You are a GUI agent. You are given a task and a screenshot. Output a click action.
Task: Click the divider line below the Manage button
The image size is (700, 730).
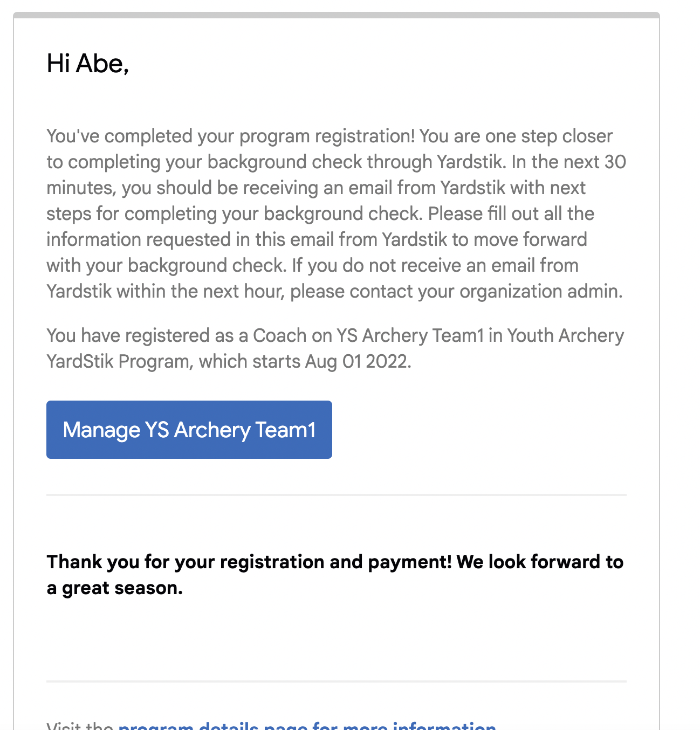pyautogui.click(x=337, y=494)
